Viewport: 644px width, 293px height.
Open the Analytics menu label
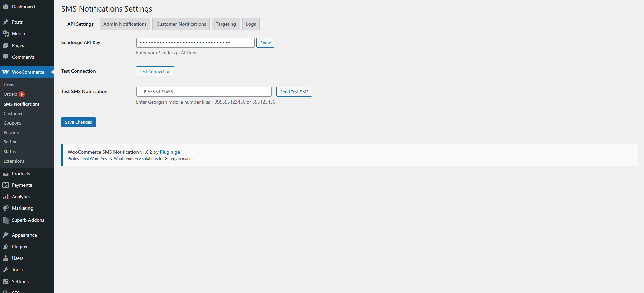(21, 197)
